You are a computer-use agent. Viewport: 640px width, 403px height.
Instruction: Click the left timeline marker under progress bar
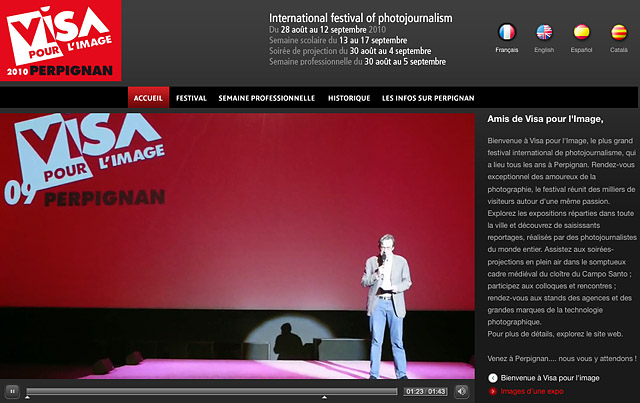coord(27,397)
